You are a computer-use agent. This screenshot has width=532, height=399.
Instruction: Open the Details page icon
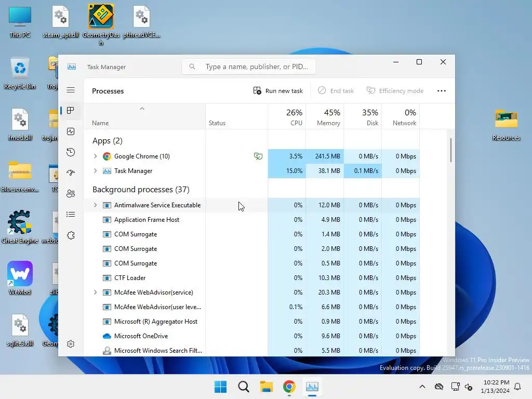click(x=71, y=215)
